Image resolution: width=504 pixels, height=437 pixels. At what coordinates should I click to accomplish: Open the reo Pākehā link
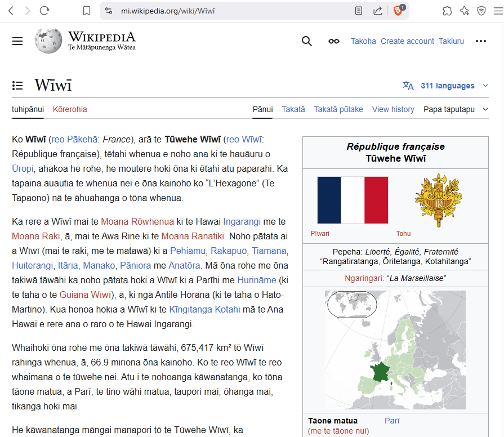coord(74,140)
